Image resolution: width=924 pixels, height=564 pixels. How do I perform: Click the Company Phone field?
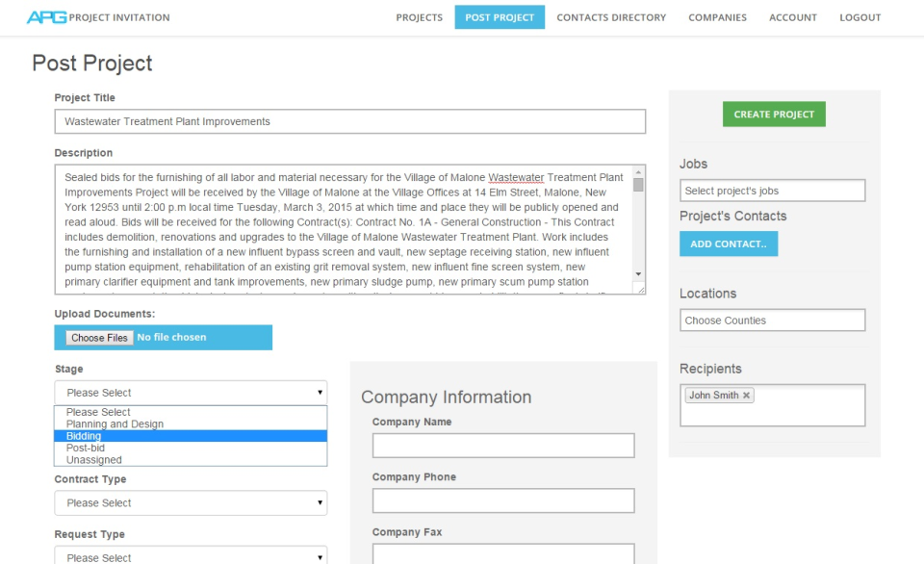coord(503,500)
